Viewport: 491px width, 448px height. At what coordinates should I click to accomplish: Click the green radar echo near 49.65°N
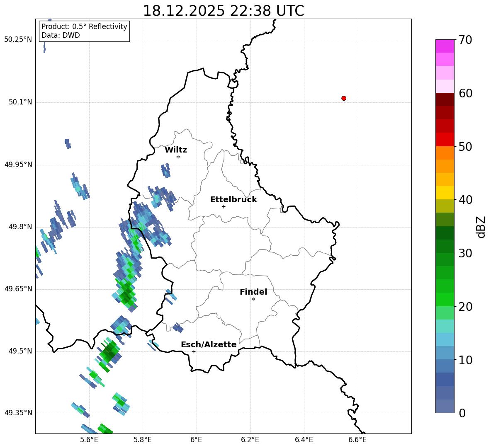click(126, 293)
